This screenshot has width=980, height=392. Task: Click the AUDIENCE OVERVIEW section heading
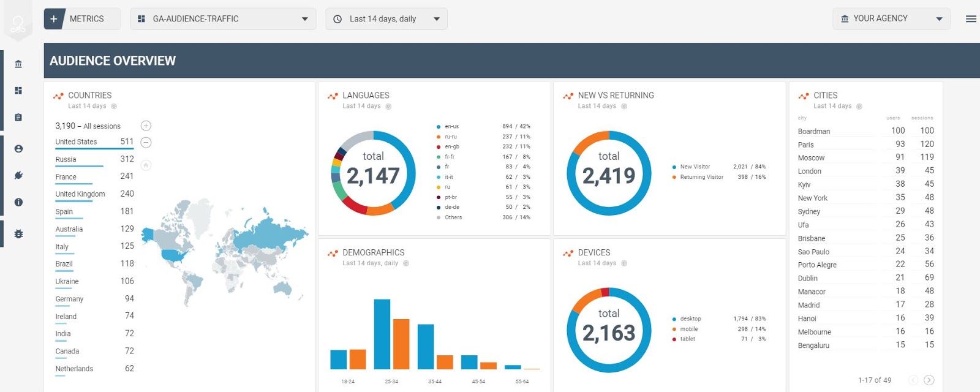pyautogui.click(x=113, y=61)
